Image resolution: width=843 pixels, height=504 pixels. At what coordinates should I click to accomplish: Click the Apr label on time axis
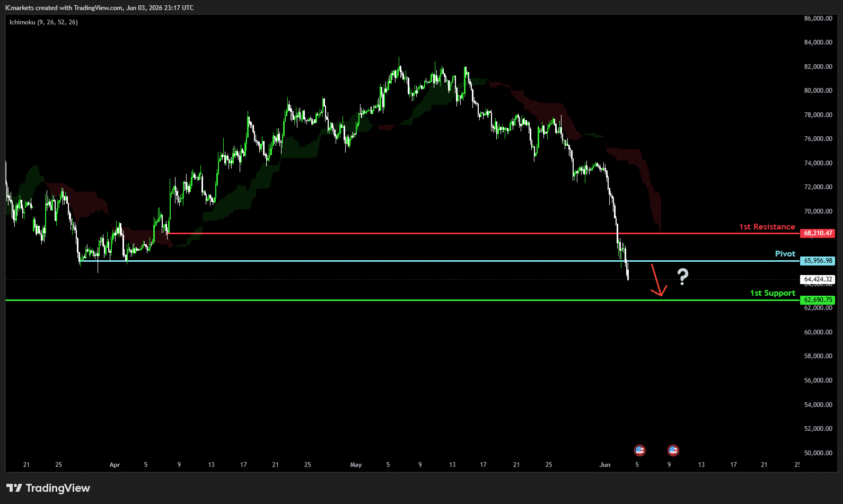(x=115, y=465)
